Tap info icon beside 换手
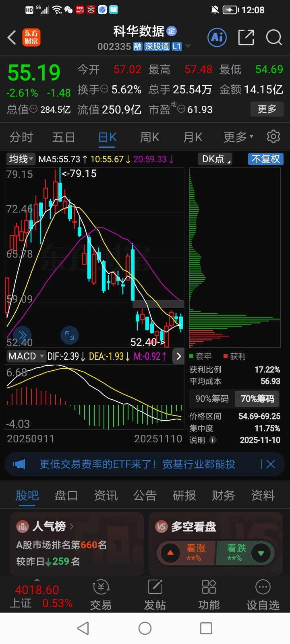 click(104, 89)
